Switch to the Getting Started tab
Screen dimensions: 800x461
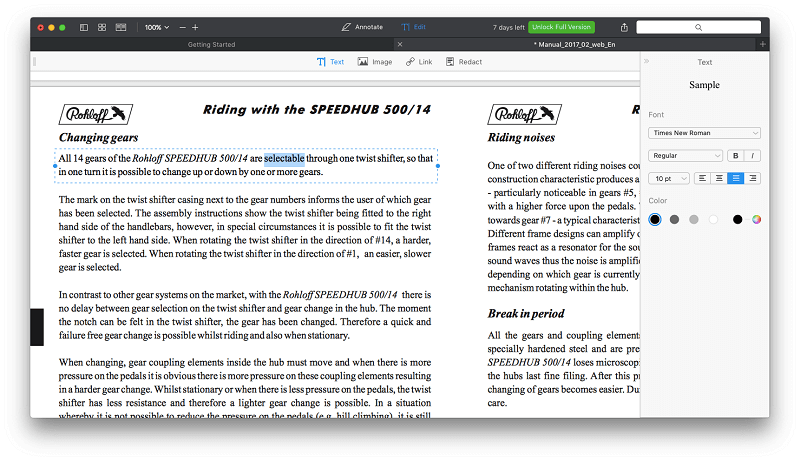[211, 44]
